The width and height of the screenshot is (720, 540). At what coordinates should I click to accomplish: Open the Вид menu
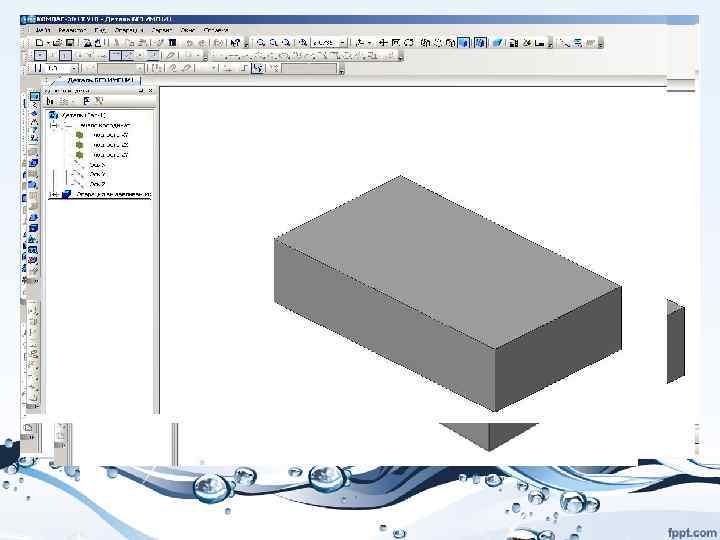[100, 30]
